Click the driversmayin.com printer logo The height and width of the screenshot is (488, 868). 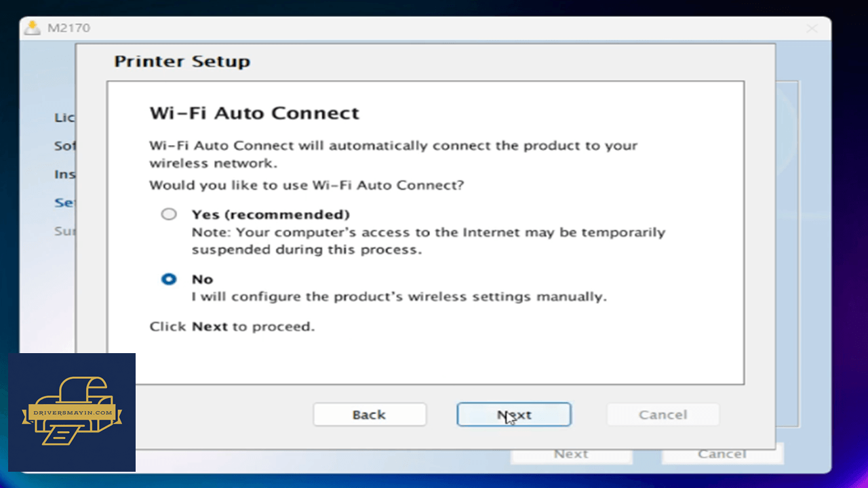[72, 412]
